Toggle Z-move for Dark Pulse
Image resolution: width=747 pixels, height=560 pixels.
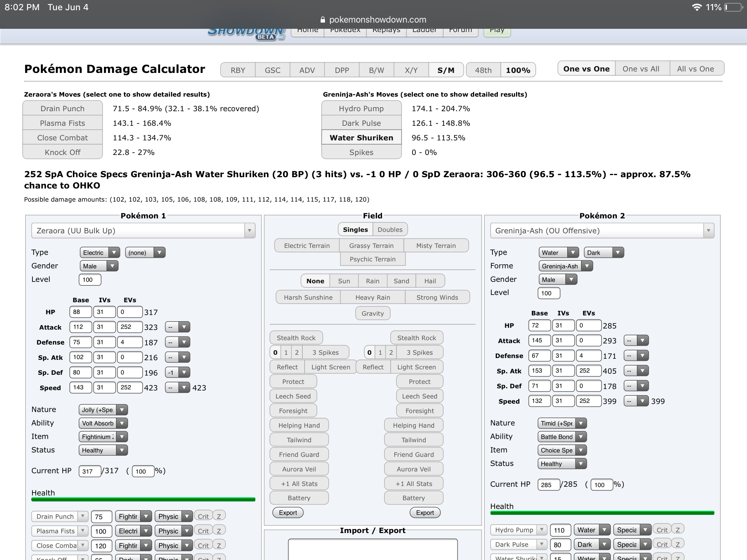pyautogui.click(x=678, y=544)
